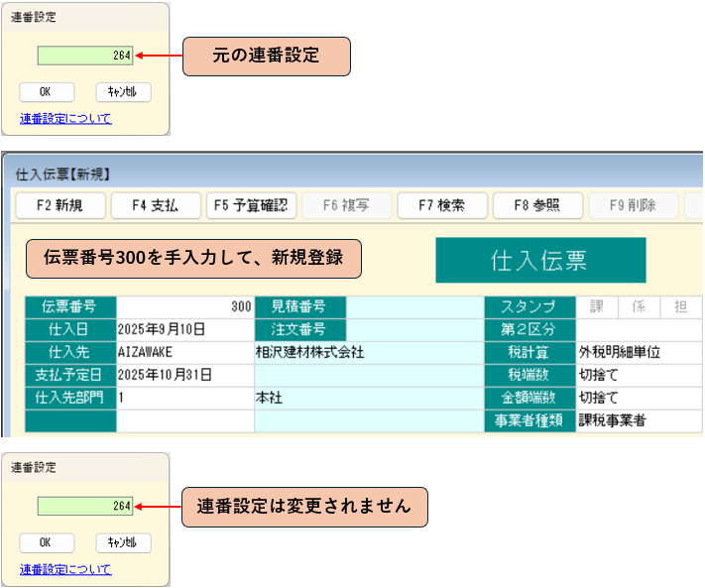Click the 事業者種類 field showing 課税事業者
This screenshot has width=705, height=588.
click(639, 420)
